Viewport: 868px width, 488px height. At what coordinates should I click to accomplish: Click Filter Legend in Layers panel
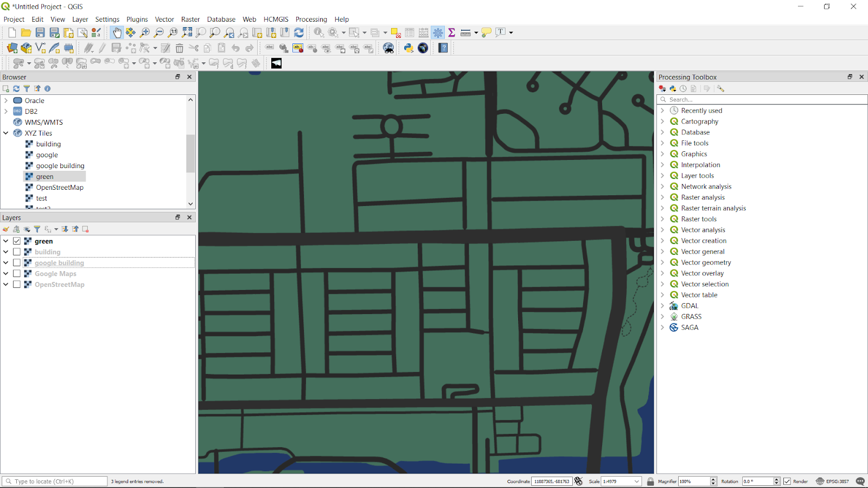[x=37, y=229]
